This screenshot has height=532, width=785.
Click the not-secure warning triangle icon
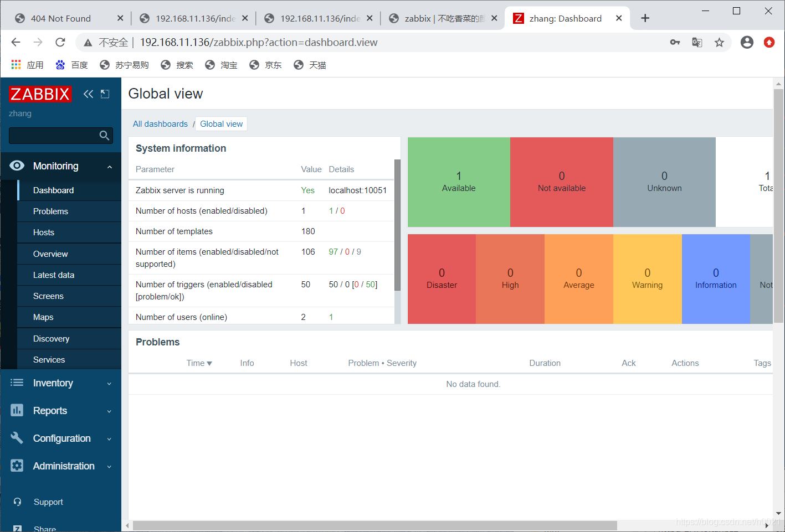pyautogui.click(x=88, y=43)
